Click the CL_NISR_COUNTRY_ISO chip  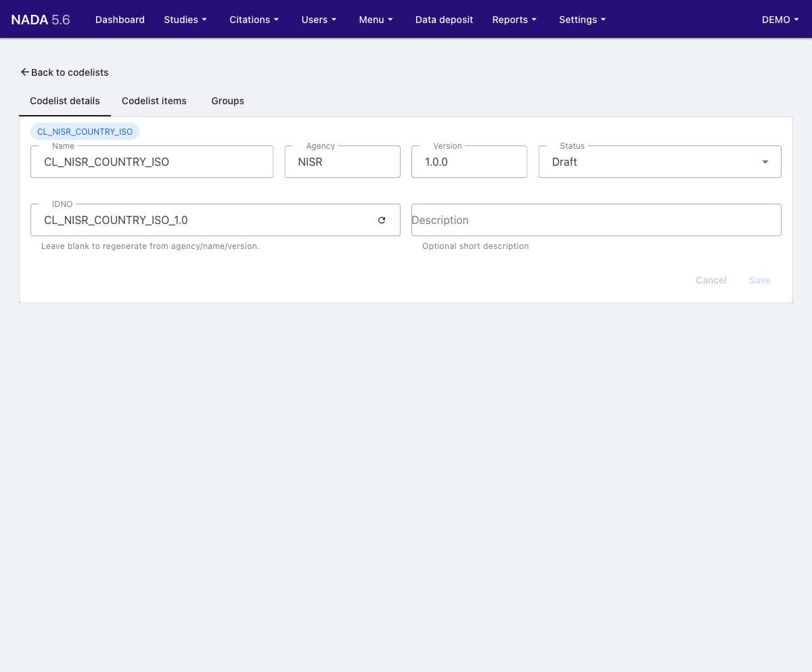coord(85,131)
